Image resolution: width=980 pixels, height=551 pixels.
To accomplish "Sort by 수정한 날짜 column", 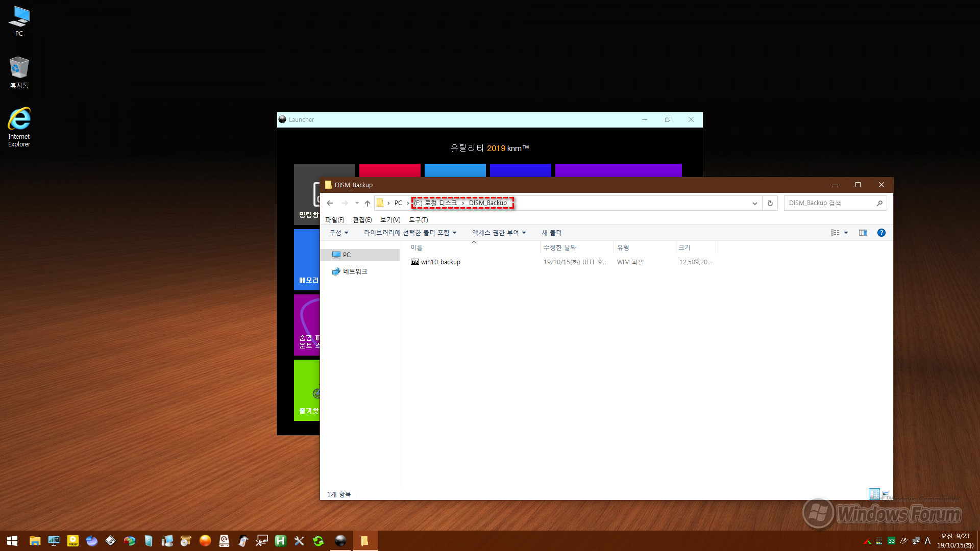I will pos(577,247).
